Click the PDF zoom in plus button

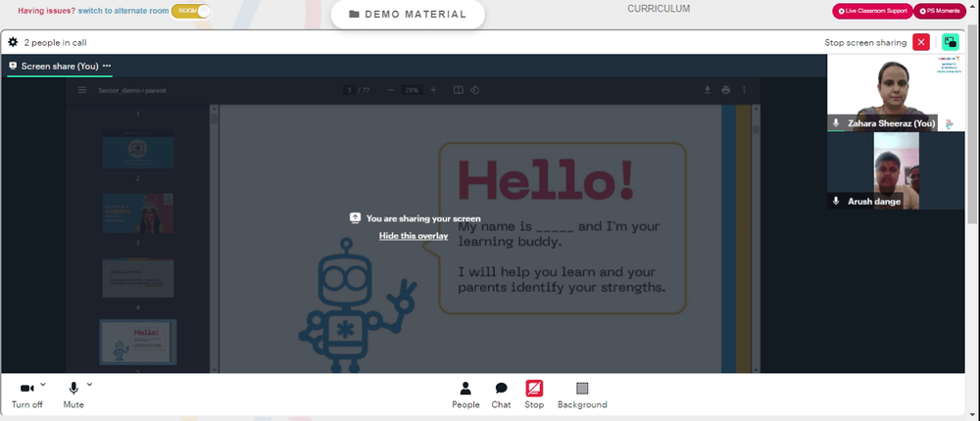coord(433,90)
